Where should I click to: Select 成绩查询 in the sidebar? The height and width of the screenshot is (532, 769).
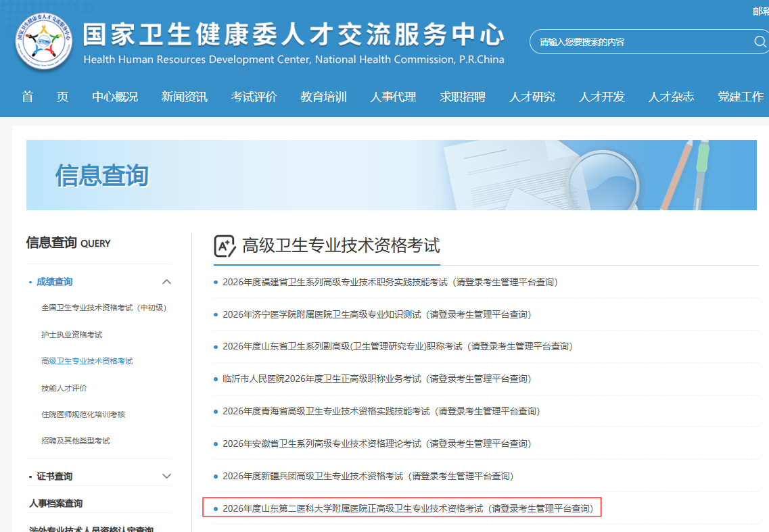click(x=54, y=281)
